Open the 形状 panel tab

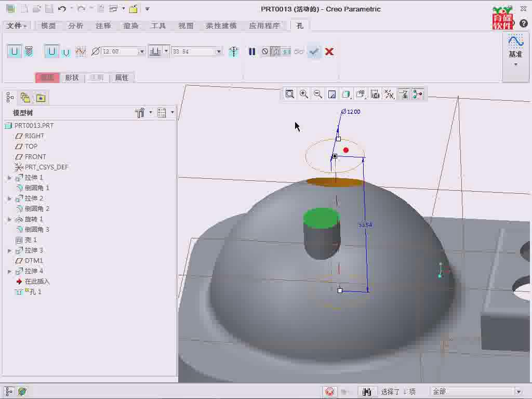(72, 78)
